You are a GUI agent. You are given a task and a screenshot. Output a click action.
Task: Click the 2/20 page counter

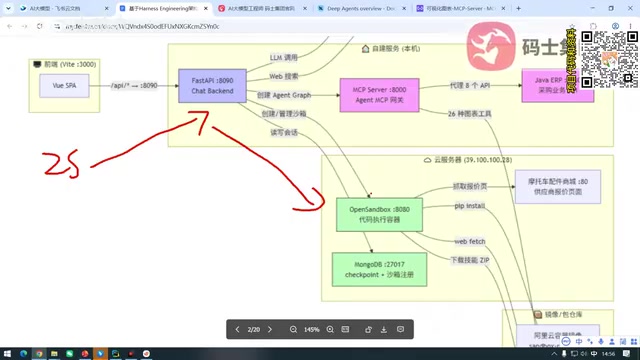pyautogui.click(x=253, y=329)
